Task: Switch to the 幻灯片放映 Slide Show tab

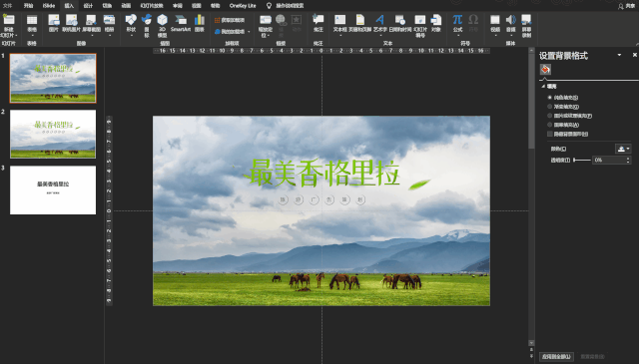Action: tap(152, 6)
